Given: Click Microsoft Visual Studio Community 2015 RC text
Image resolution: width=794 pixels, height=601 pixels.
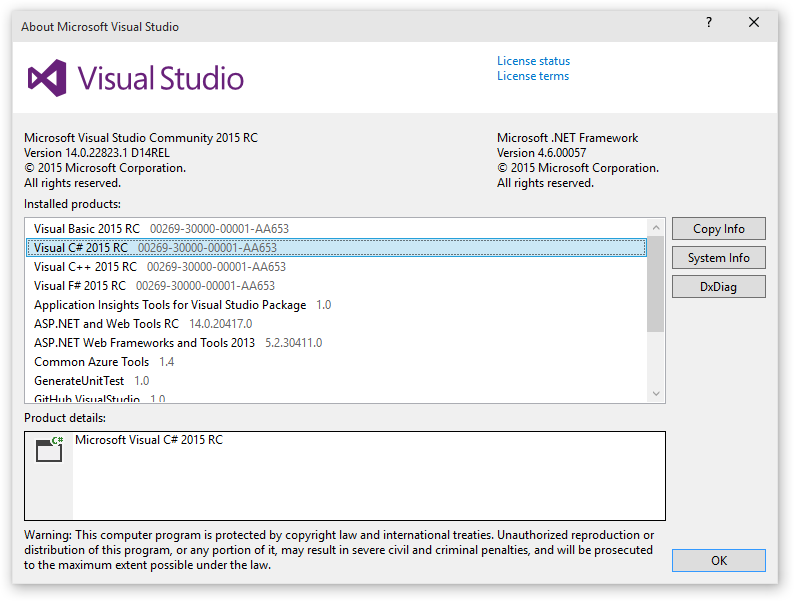Looking at the screenshot, I should (x=141, y=138).
